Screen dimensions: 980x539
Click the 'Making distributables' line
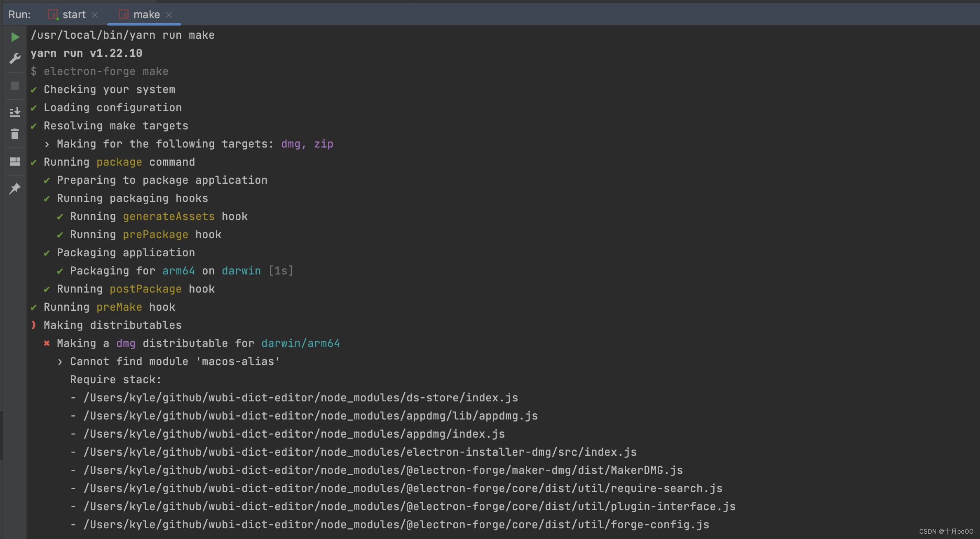click(113, 325)
